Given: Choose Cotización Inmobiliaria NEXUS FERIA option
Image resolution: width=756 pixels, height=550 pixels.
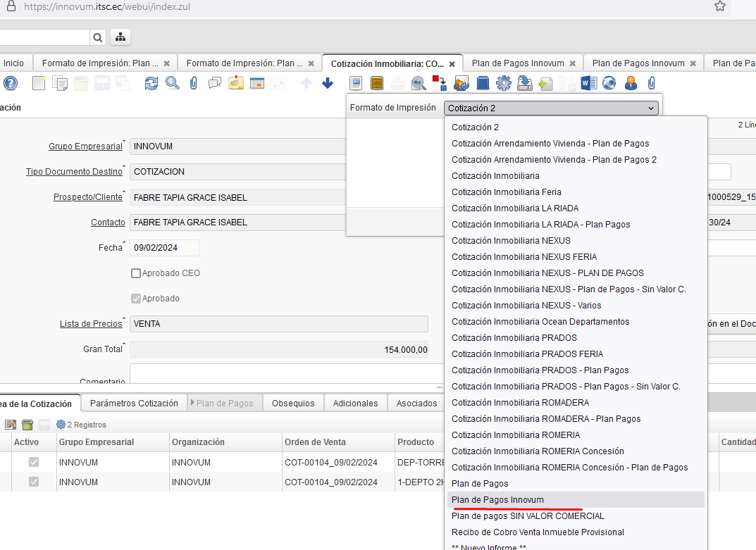Looking at the screenshot, I should click(524, 257).
